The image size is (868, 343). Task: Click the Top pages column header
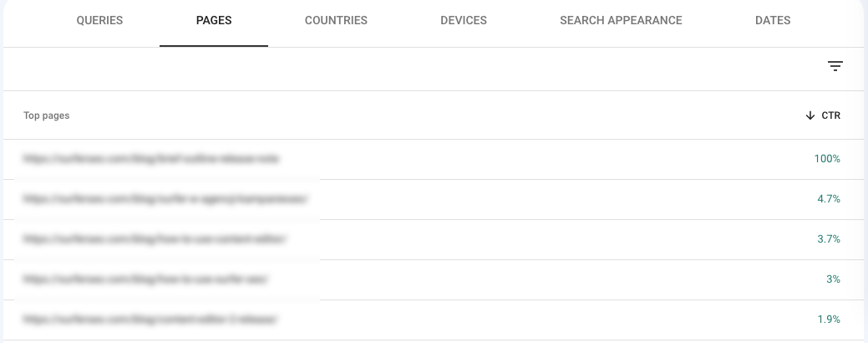47,115
